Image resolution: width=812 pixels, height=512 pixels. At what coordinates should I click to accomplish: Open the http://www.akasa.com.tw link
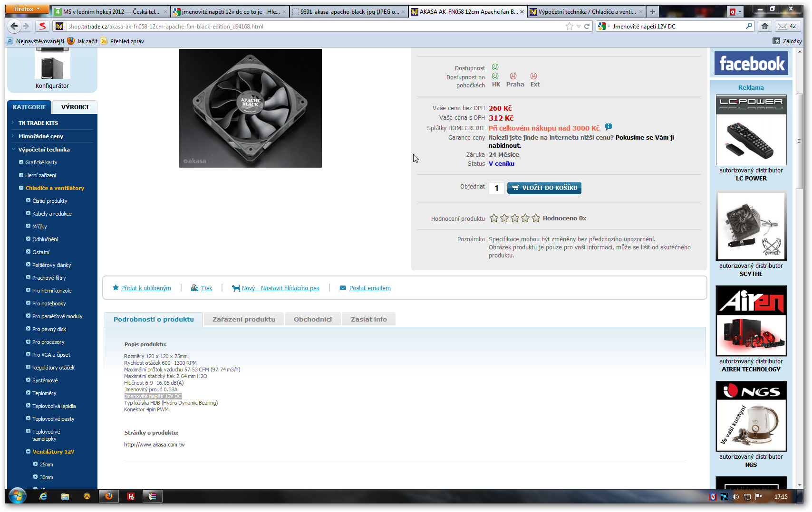155,445
